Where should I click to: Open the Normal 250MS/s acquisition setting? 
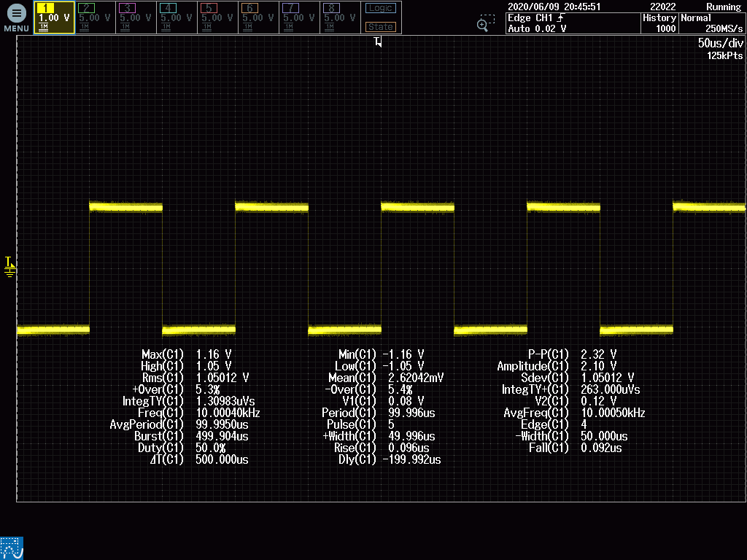[712, 23]
